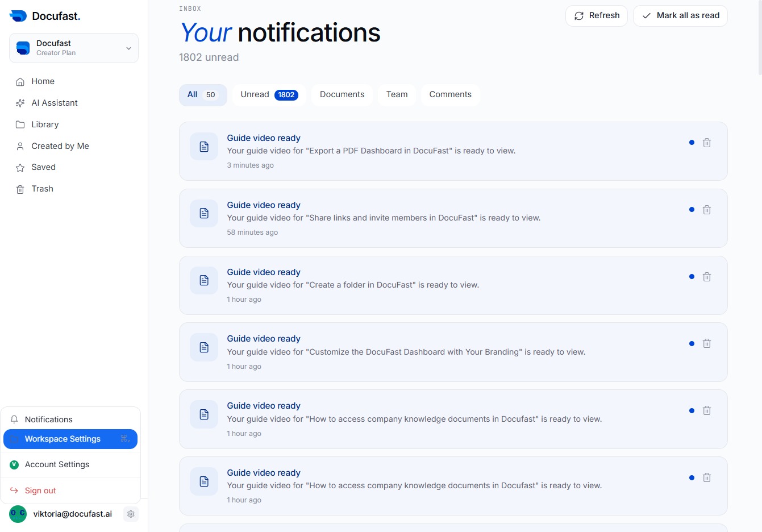This screenshot has height=532, width=762.
Task: Open the AI Assistant sidebar link
Action: 74,103
